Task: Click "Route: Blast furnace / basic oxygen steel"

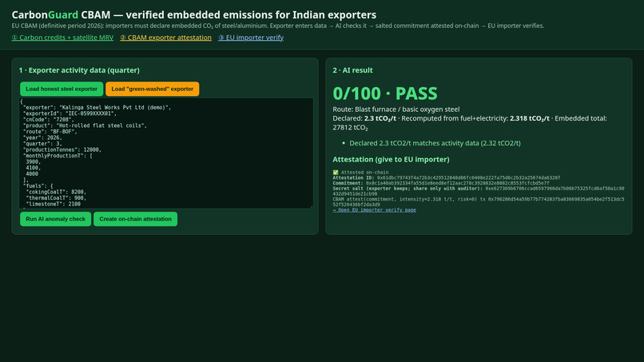Action: tap(396, 109)
